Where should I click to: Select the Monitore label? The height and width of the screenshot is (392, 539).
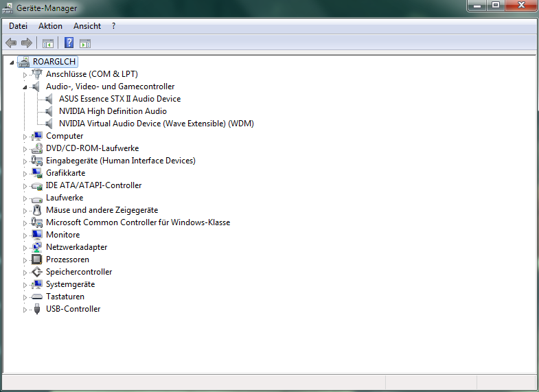click(x=63, y=235)
